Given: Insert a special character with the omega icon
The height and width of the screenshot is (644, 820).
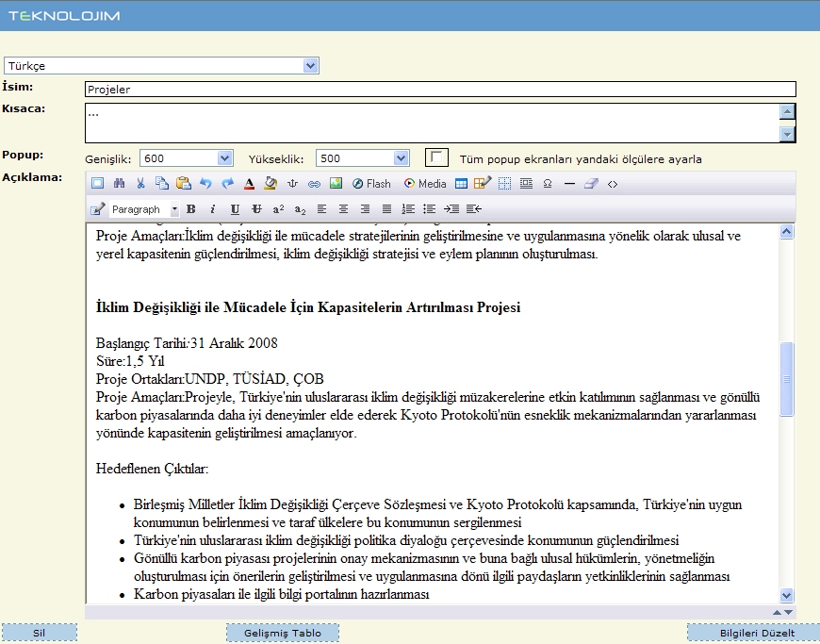Looking at the screenshot, I should [548, 184].
